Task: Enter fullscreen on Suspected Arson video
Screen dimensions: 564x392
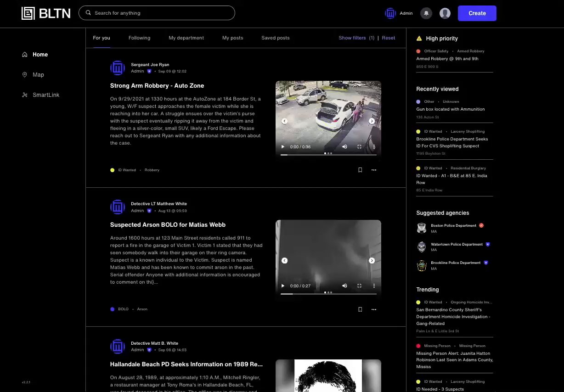Action: pos(359,286)
